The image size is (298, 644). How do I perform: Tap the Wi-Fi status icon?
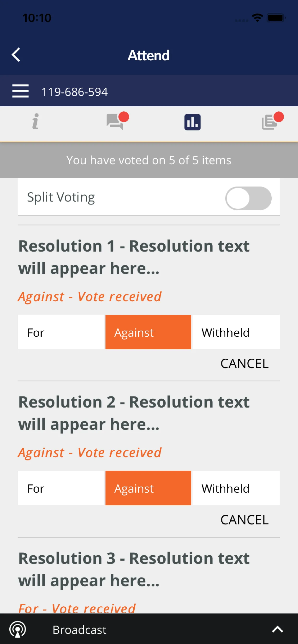coord(257,18)
